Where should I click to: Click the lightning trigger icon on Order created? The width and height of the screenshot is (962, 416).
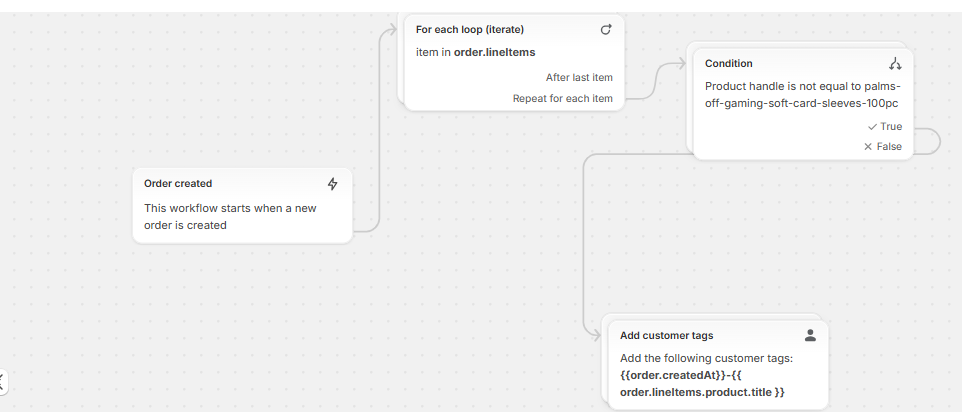tap(333, 184)
